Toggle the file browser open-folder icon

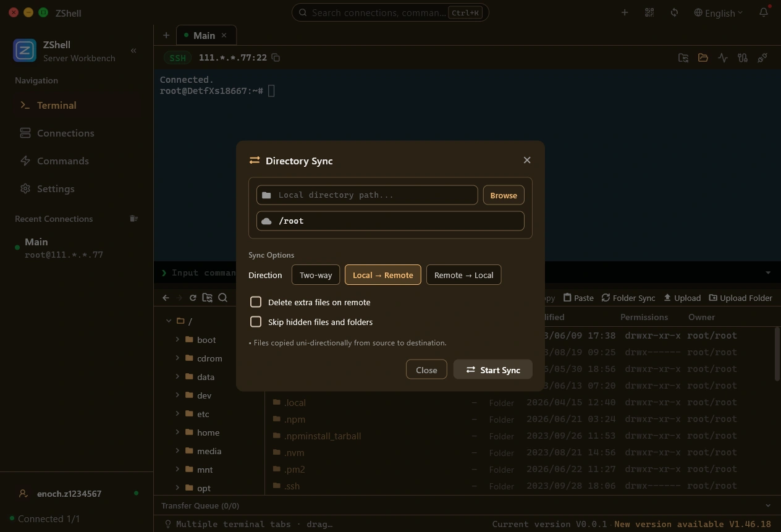(703, 57)
